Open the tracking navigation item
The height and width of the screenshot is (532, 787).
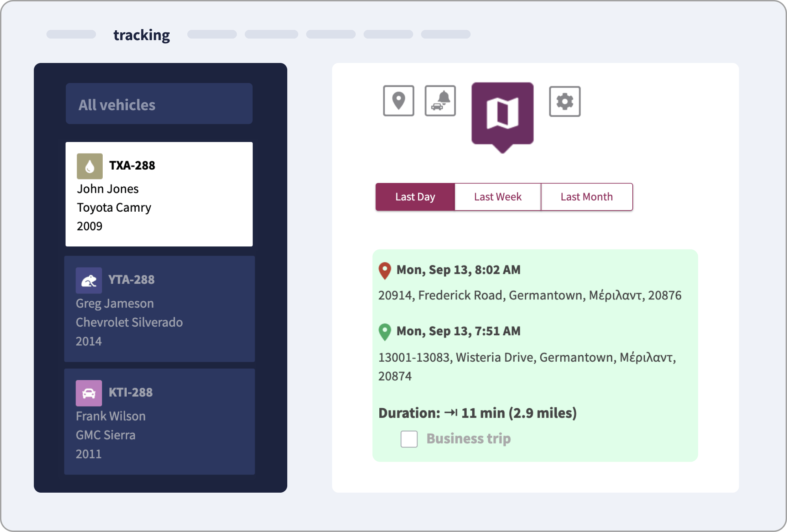click(x=142, y=35)
